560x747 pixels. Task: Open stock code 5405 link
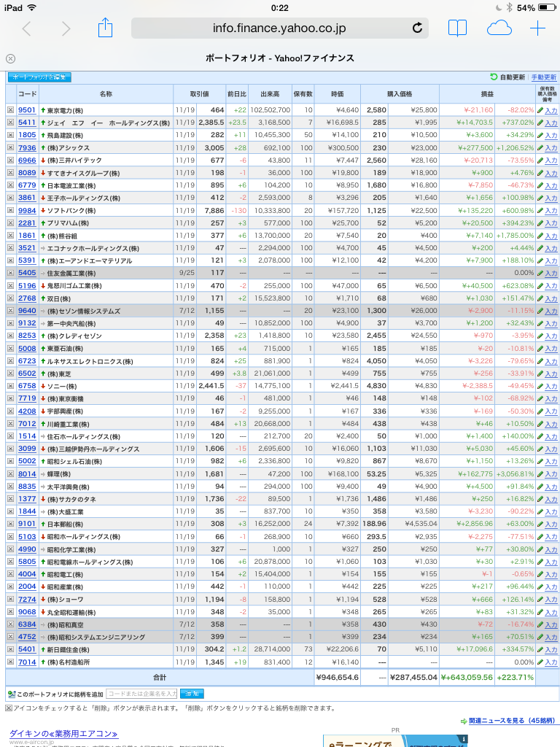click(27, 273)
